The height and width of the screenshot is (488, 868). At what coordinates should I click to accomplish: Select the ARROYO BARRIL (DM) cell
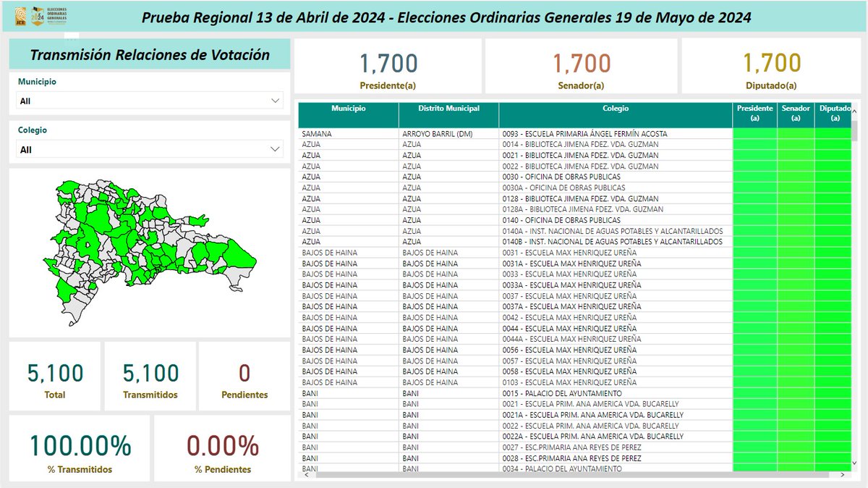(x=448, y=133)
